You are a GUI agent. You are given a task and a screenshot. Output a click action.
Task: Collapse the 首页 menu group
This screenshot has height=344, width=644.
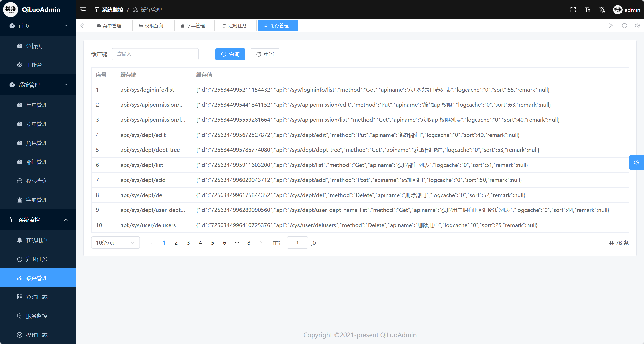coord(38,26)
